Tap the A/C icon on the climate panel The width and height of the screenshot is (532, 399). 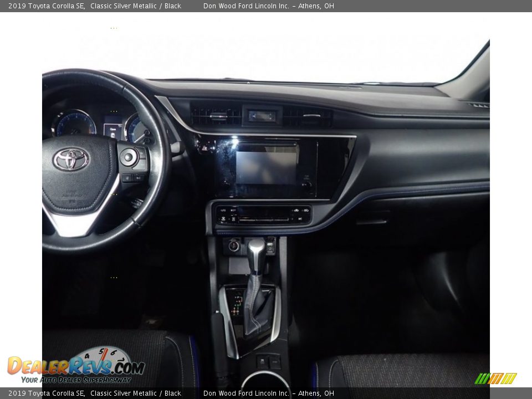point(300,218)
